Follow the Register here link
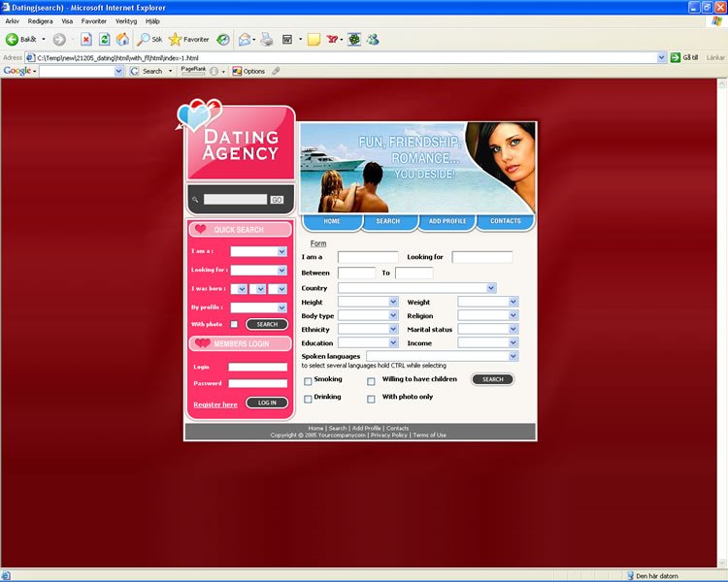The image size is (728, 582). tap(215, 404)
